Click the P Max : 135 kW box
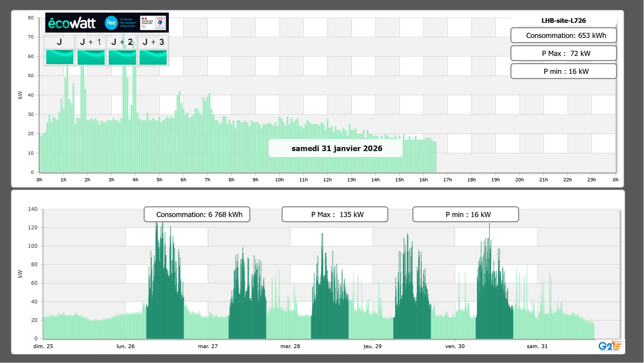The width and height of the screenshot is (644, 363). (335, 214)
